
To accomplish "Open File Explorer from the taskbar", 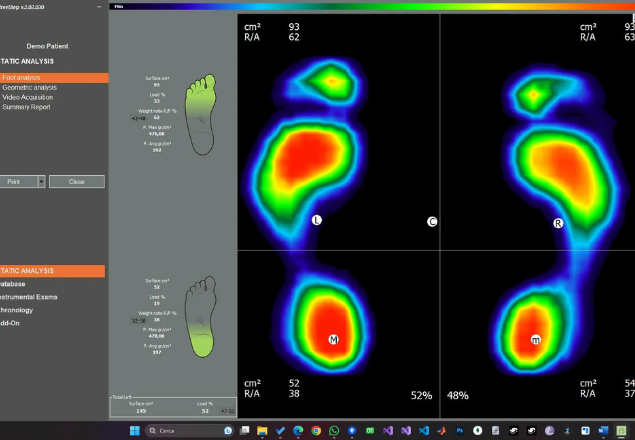I will click(x=261, y=431).
